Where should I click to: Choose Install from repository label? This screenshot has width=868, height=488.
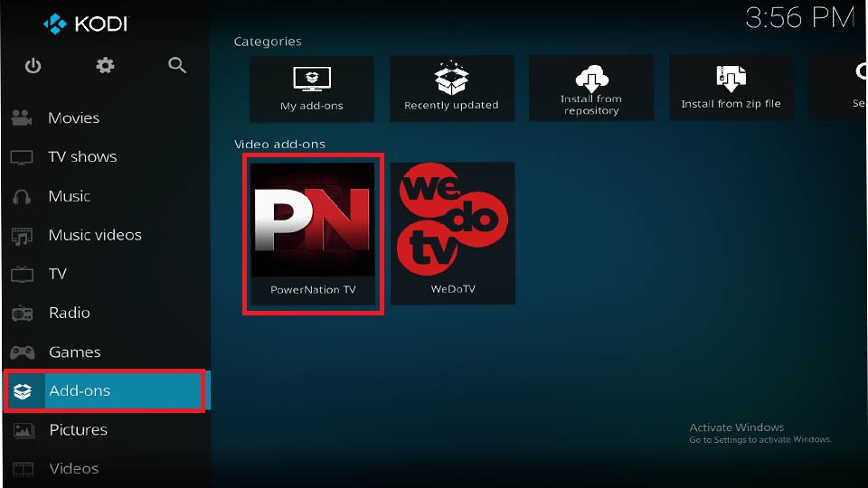tap(591, 105)
